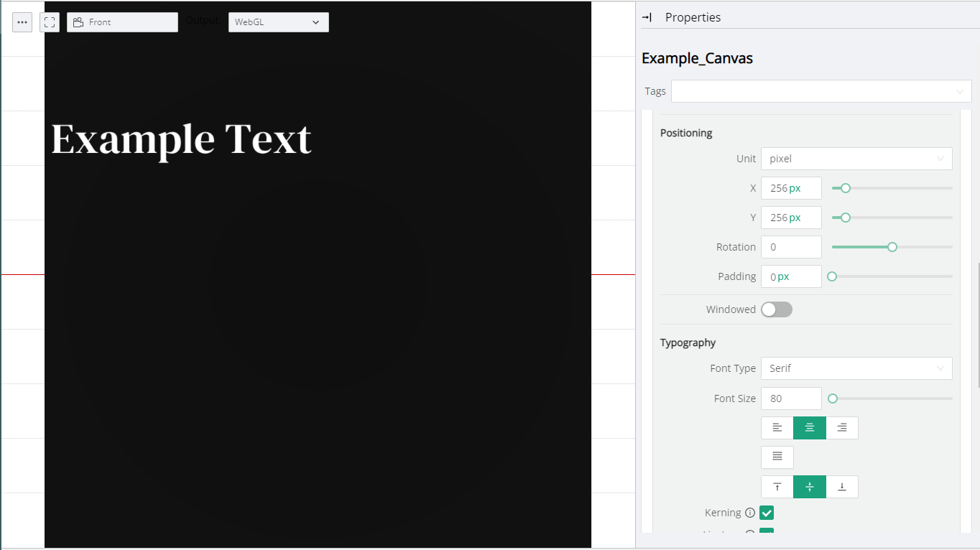Select right text alignment
Screen dimensions: 980x550
pyautogui.click(x=842, y=428)
